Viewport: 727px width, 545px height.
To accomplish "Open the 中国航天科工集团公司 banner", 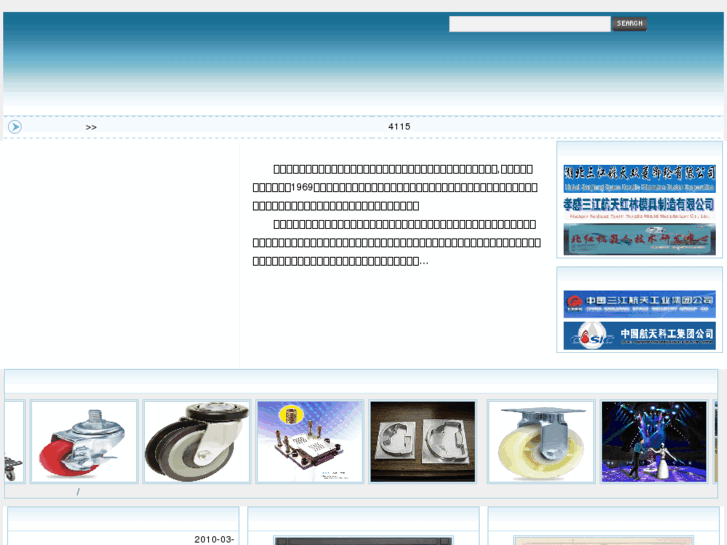I will point(639,336).
